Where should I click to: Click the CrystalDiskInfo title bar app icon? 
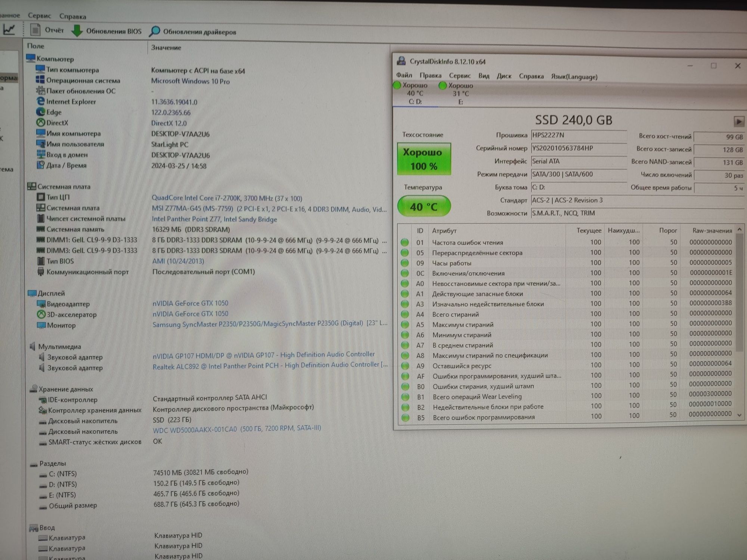click(402, 61)
